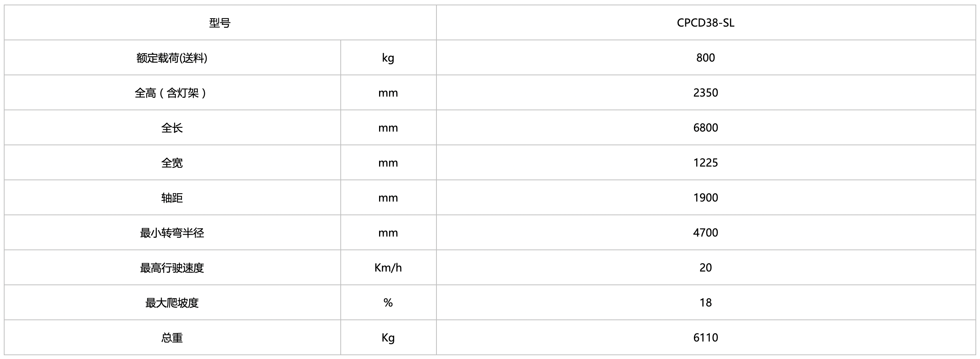Click the 型号 header cell
The image size is (980, 359).
tap(220, 23)
